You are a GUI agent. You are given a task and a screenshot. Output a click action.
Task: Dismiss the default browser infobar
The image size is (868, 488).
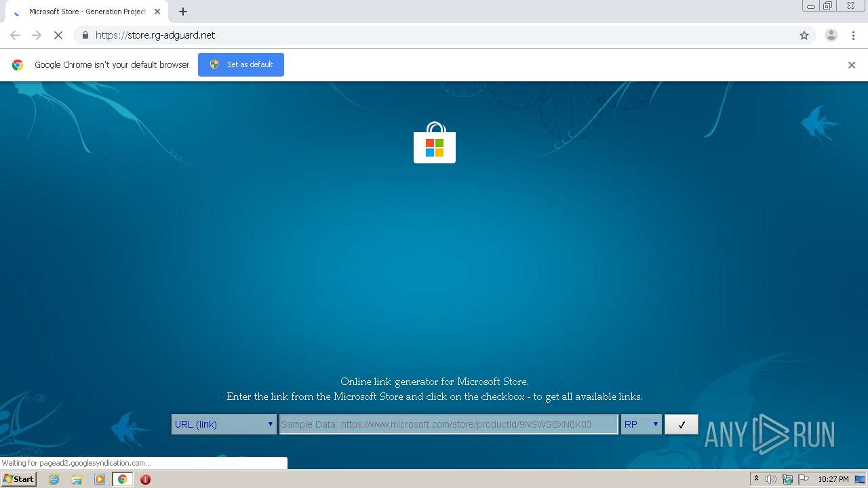(x=852, y=65)
